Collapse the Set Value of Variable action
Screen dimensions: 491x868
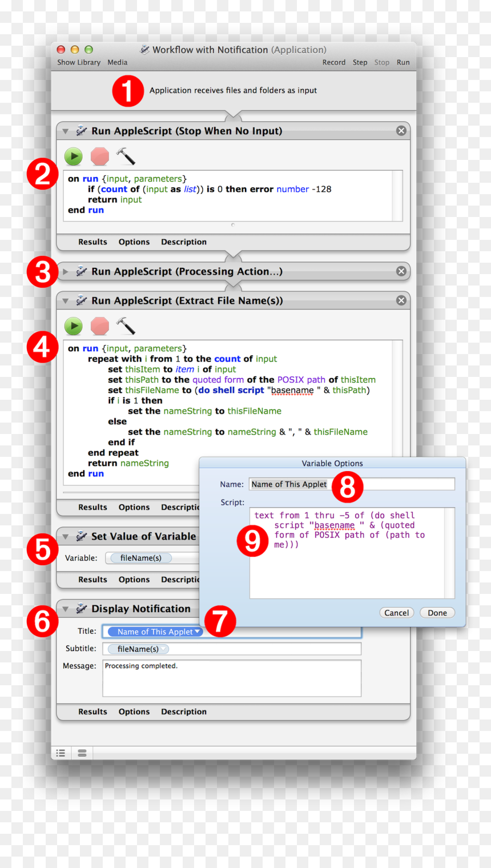pos(66,537)
